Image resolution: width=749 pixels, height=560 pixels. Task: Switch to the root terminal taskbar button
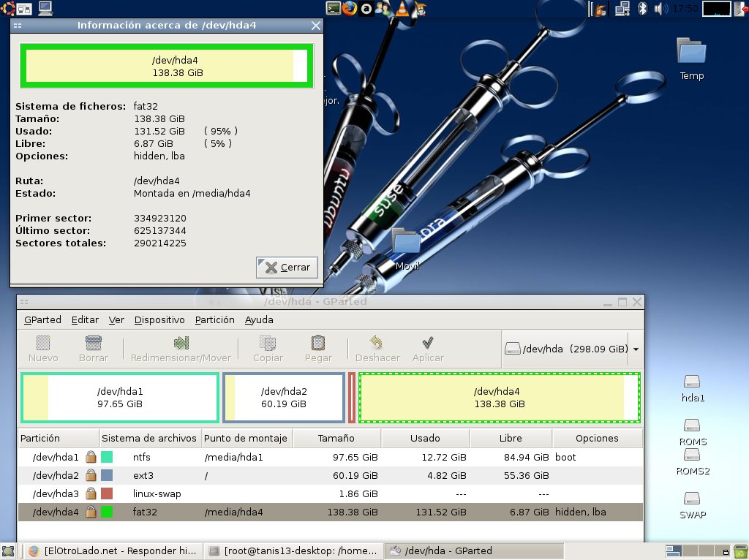pos(293,550)
